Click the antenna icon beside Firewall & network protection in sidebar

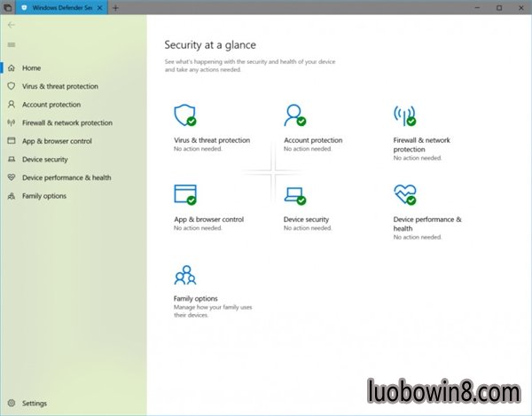12,122
